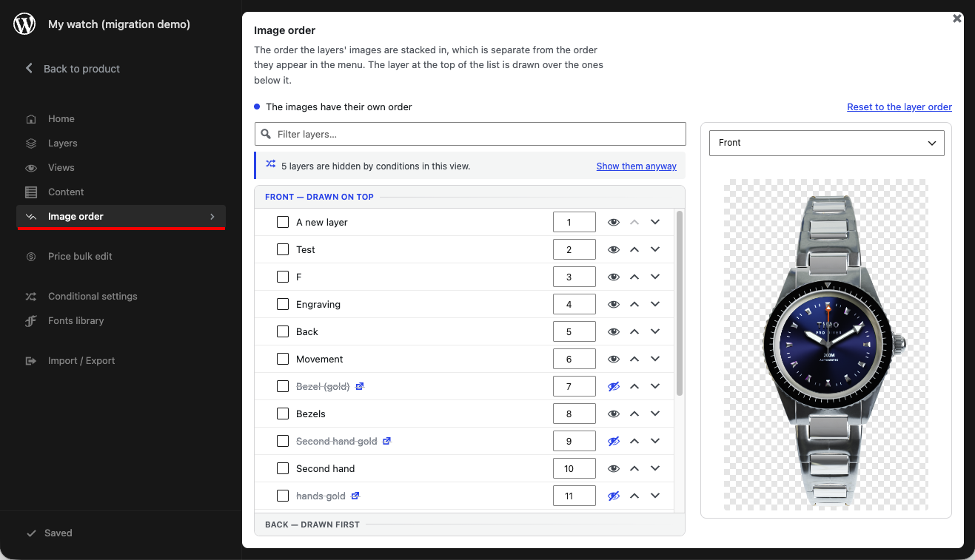Open the Front view dropdown
Image resolution: width=975 pixels, height=560 pixels.
826,143
